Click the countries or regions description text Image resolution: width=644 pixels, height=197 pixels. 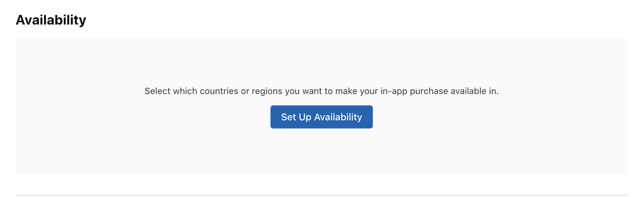pos(321,91)
